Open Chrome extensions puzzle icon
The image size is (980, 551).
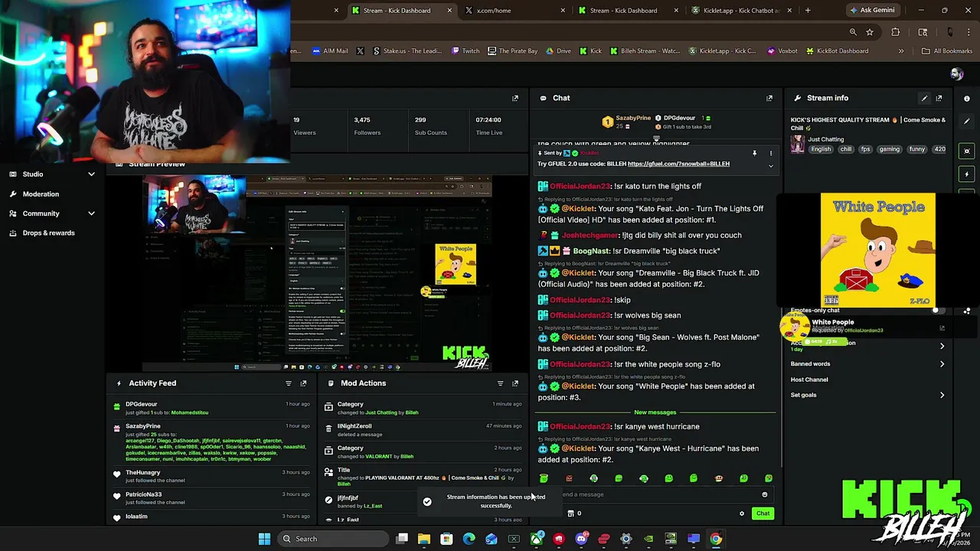coord(895,32)
